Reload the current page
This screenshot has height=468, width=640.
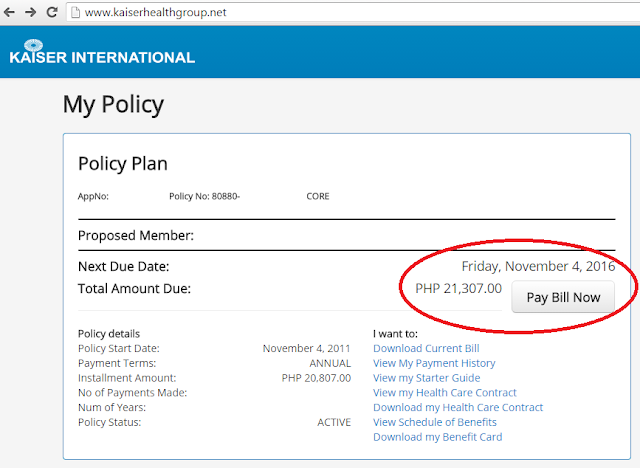coord(51,14)
